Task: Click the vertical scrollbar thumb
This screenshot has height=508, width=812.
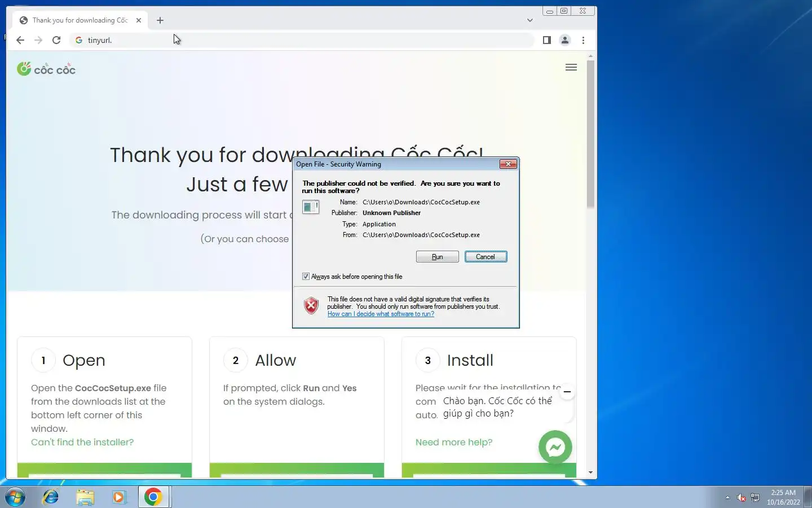Action: point(590,134)
